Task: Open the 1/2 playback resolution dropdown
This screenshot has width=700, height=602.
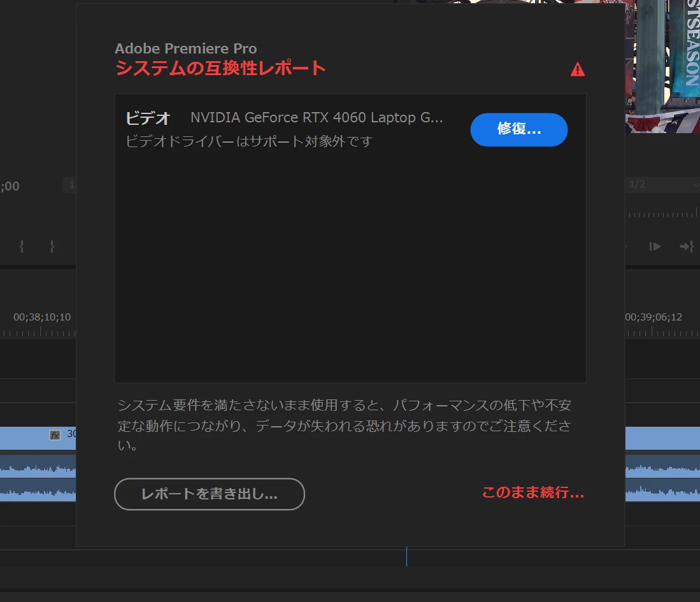Action: (x=662, y=184)
